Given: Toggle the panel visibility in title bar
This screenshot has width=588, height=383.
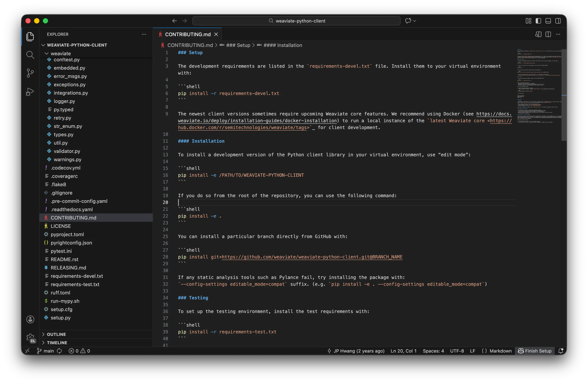Looking at the screenshot, I should click(548, 21).
